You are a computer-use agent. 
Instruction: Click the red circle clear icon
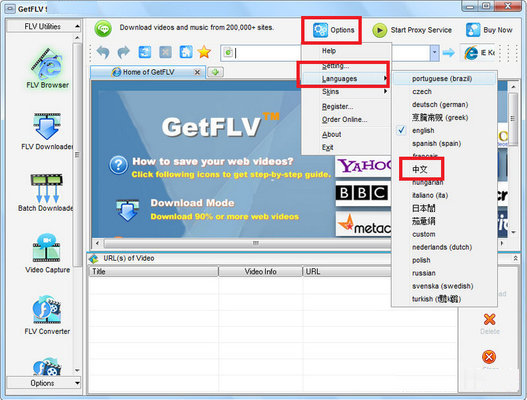(x=489, y=357)
